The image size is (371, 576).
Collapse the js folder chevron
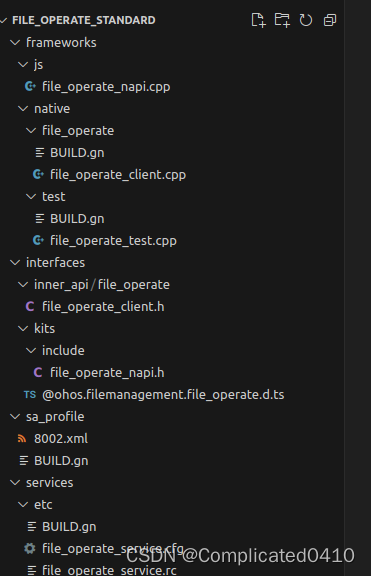[x=23, y=65]
